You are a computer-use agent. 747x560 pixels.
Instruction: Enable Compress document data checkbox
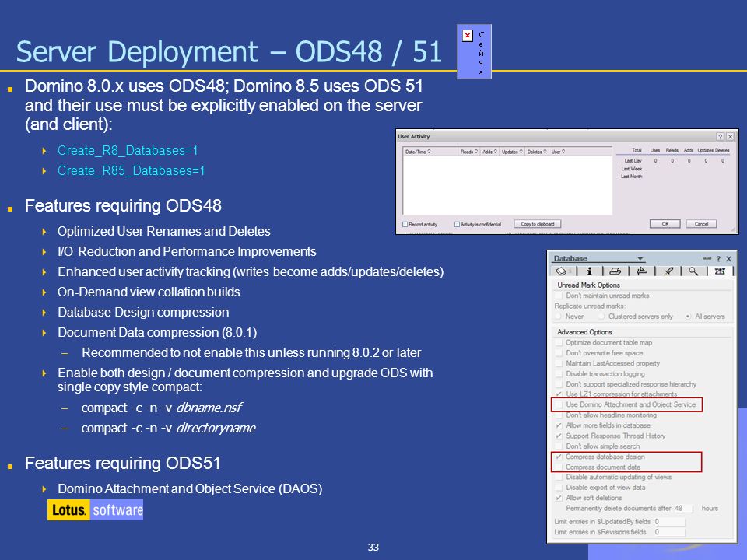tap(559, 467)
